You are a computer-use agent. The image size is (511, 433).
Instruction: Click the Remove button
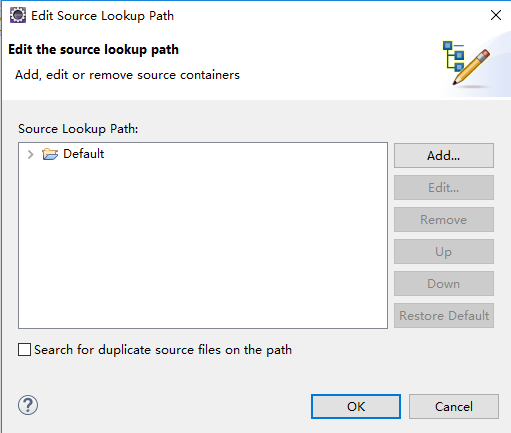click(x=444, y=219)
